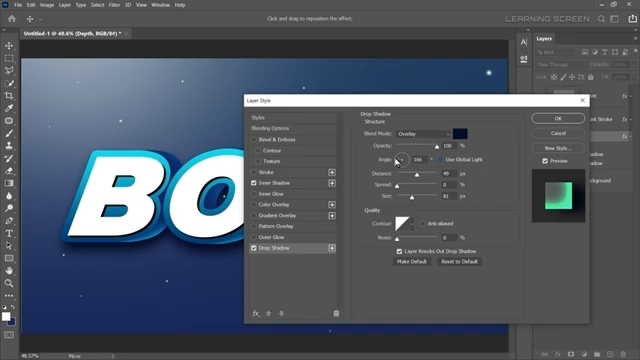Select the Path Selection tool
Screen dimensions: 640x360
[9, 246]
